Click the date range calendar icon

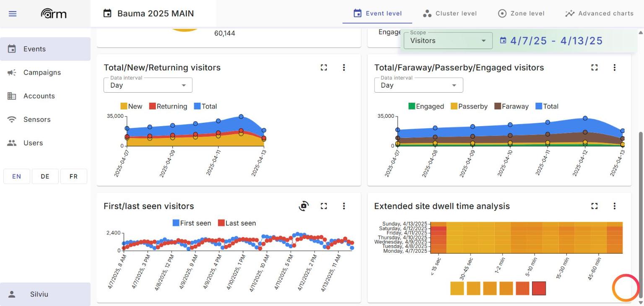coord(503,41)
